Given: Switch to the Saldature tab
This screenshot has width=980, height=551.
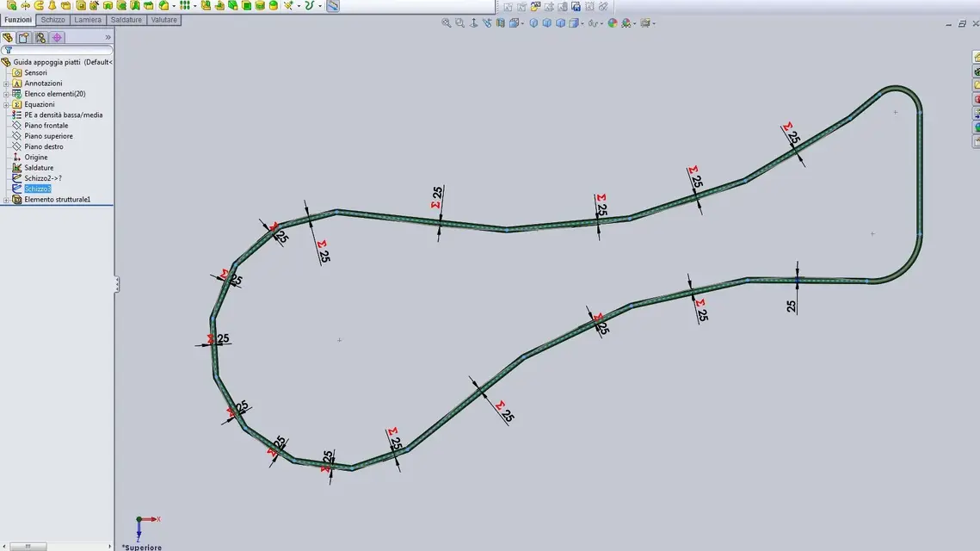Looking at the screenshot, I should pos(126,20).
